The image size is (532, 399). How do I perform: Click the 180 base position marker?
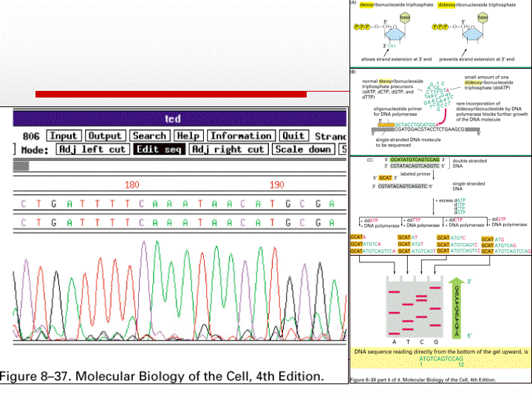tap(132, 184)
